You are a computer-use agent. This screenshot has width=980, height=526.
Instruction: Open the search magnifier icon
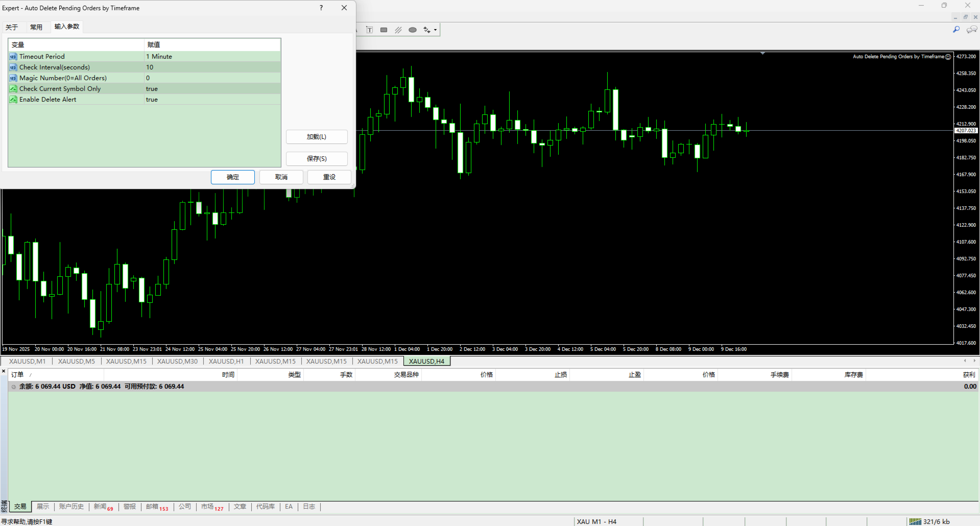956,30
